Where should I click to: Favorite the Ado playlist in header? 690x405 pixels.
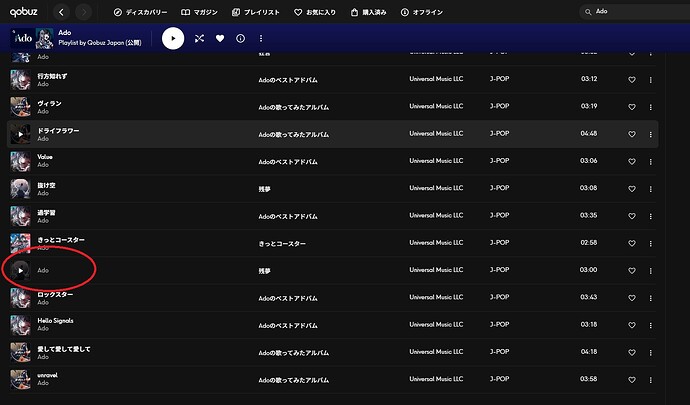tap(220, 38)
